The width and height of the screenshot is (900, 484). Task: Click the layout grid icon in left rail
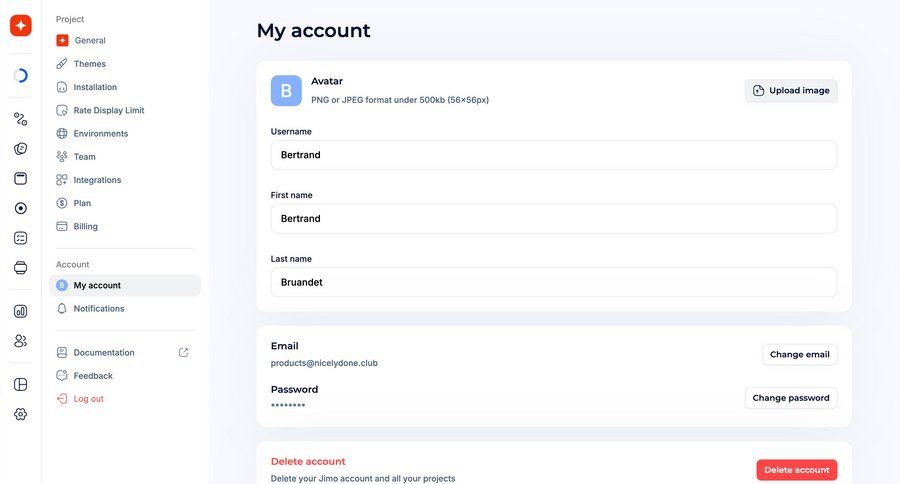[21, 384]
